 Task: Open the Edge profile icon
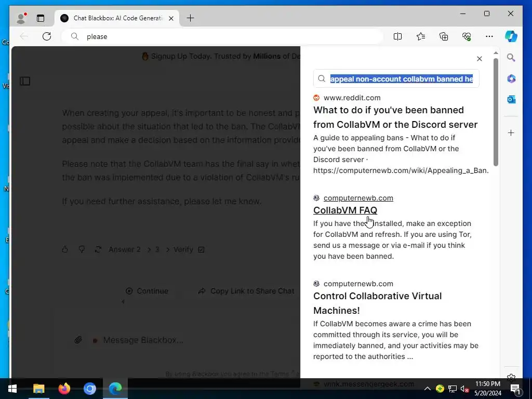pyautogui.click(x=21, y=18)
